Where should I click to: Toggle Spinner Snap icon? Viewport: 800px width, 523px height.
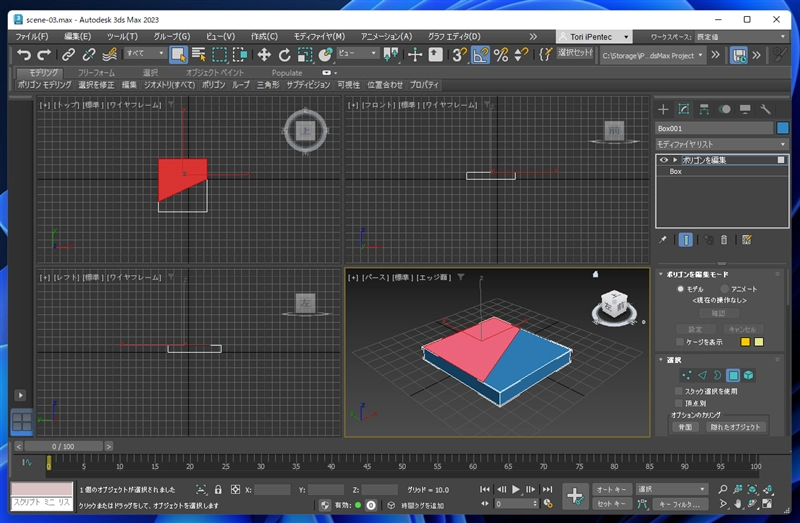(x=521, y=55)
